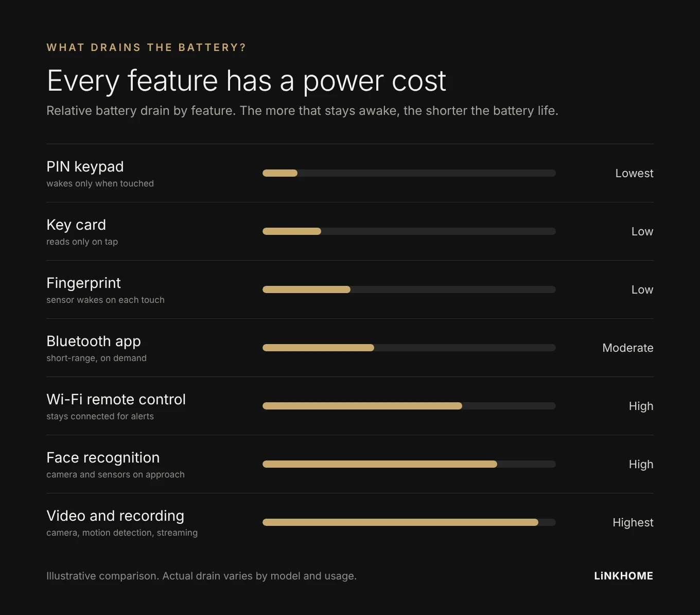Select the "Wi-Fi remote control" feature name
Viewport: 700px width, 615px height.
(116, 399)
